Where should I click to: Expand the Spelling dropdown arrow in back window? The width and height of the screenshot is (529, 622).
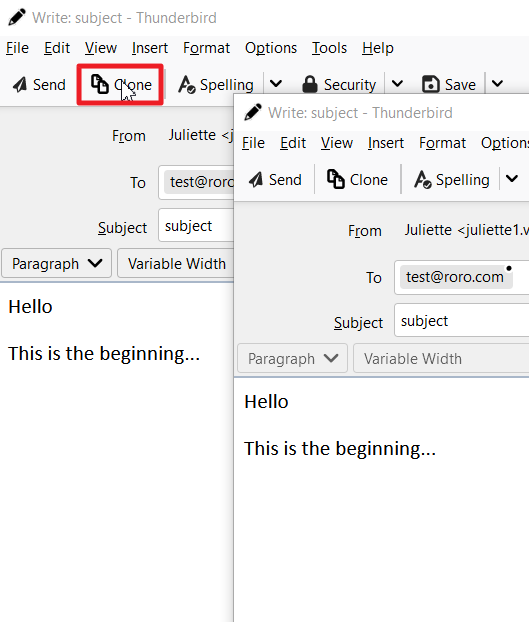(x=276, y=84)
